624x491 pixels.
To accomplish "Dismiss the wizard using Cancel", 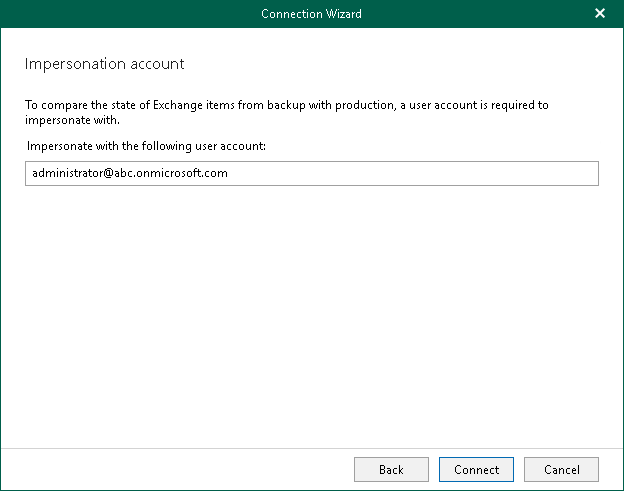I will pos(561,469).
